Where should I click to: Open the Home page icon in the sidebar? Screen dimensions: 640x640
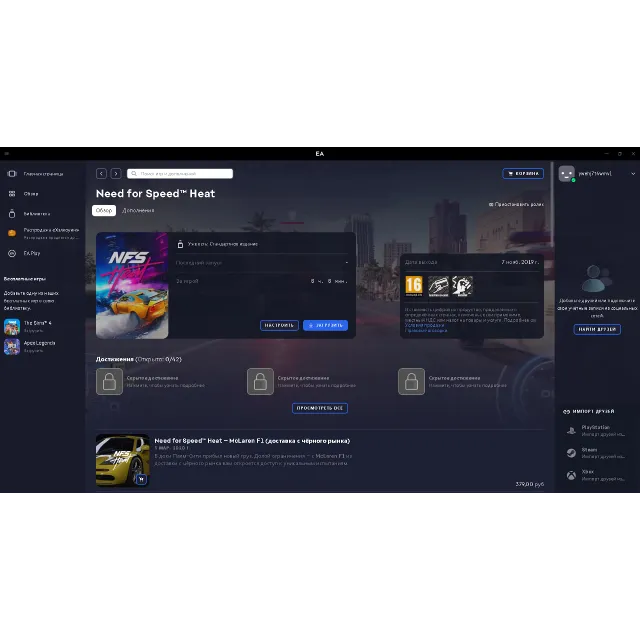[x=12, y=173]
